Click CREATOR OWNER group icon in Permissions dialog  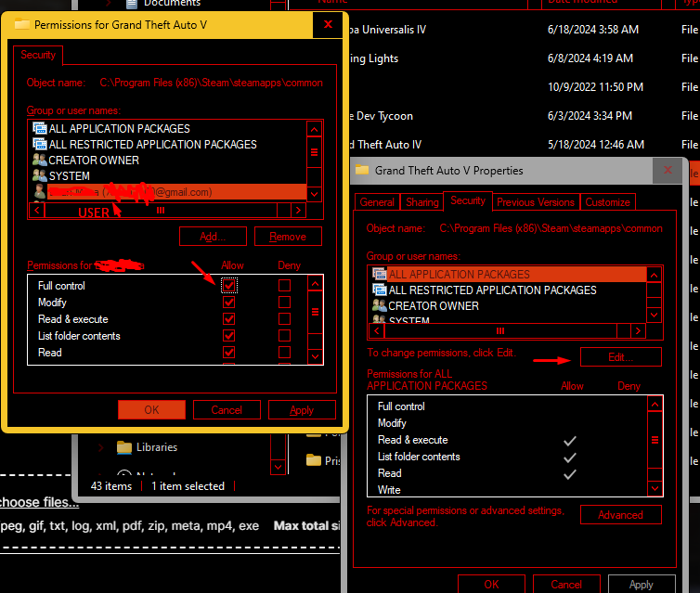(39, 161)
